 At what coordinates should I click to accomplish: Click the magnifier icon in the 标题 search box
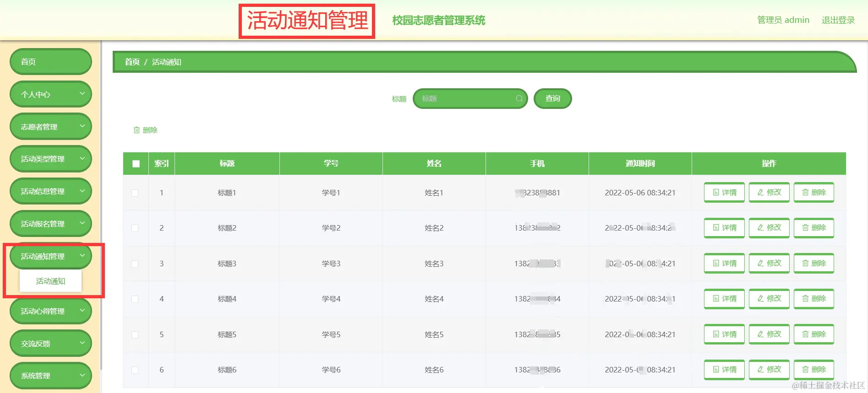coord(519,99)
